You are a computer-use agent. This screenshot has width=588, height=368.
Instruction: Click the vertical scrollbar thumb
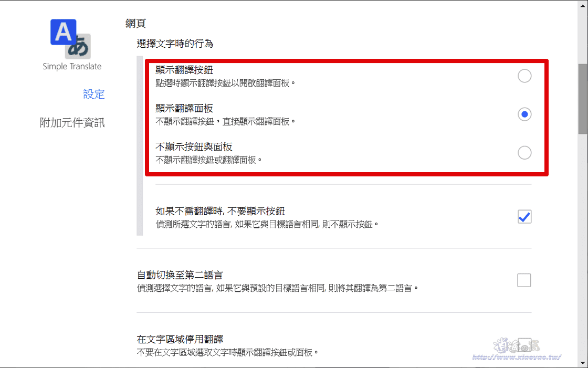click(583, 99)
